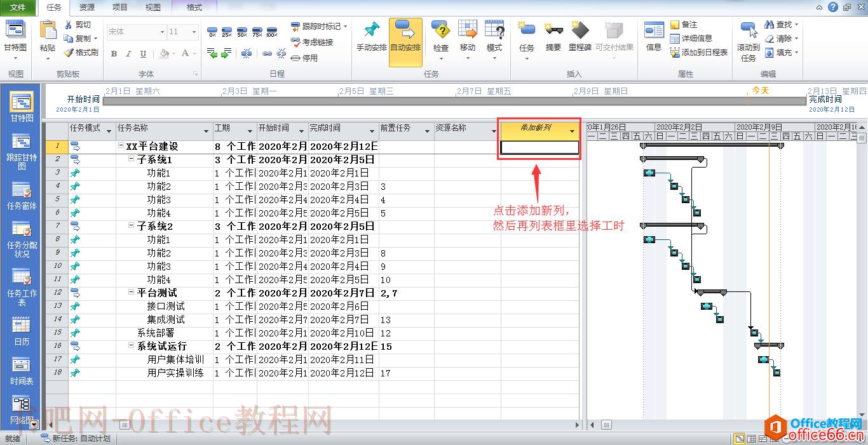Cut selection with the 剪切 scissors
This screenshot has width=868, height=445.
click(78, 25)
